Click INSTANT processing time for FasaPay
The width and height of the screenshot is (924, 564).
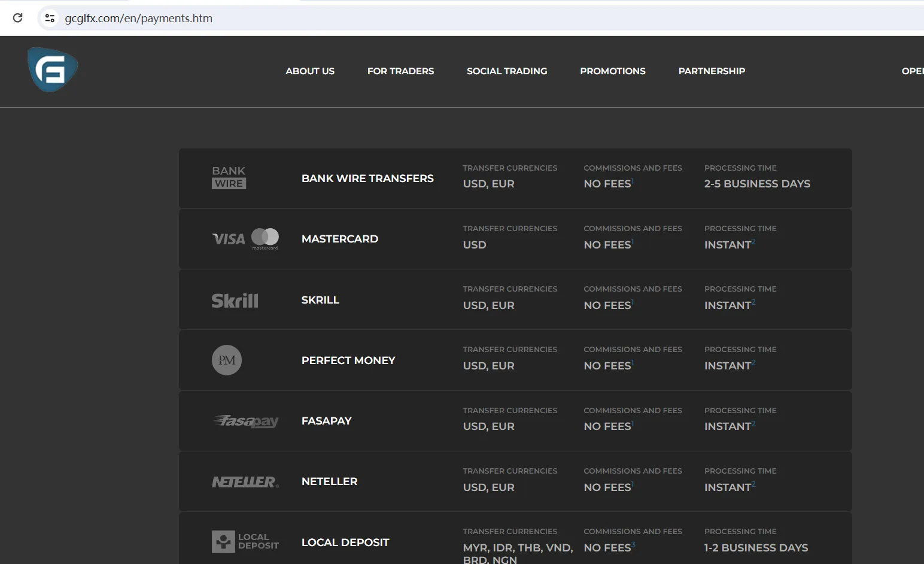tap(728, 426)
